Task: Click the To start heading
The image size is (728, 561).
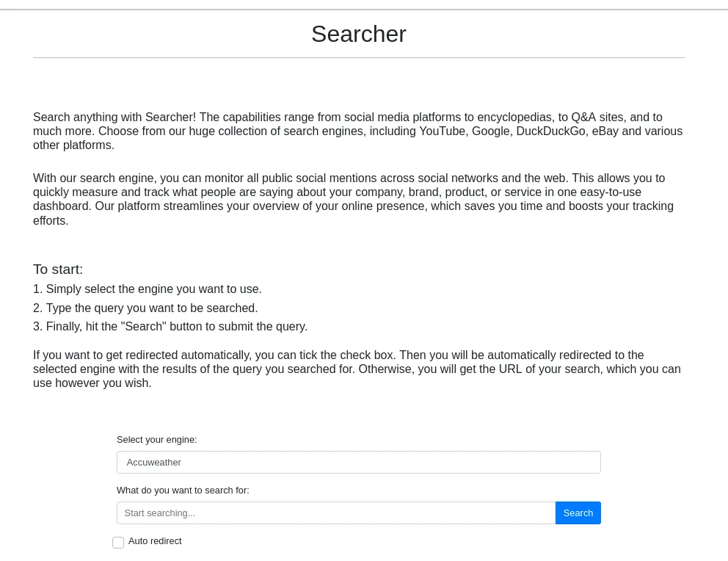Action: pyautogui.click(x=58, y=269)
